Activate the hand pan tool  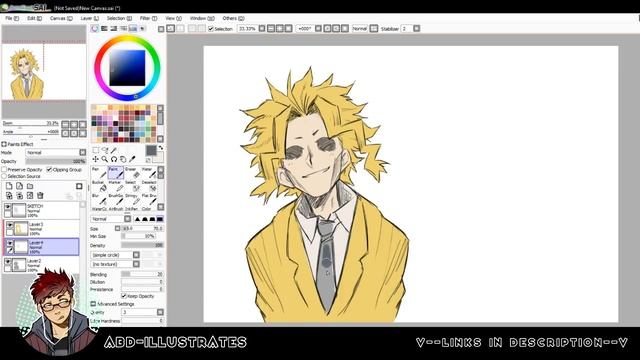[x=123, y=159]
